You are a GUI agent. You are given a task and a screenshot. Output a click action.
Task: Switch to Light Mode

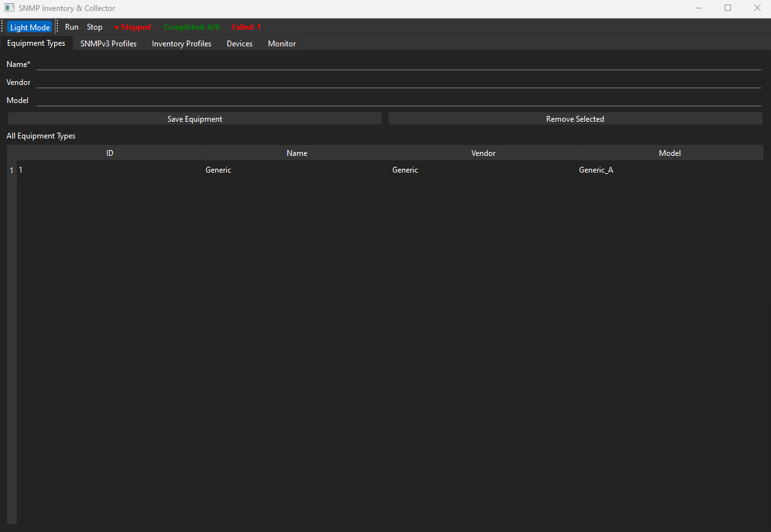coord(30,26)
